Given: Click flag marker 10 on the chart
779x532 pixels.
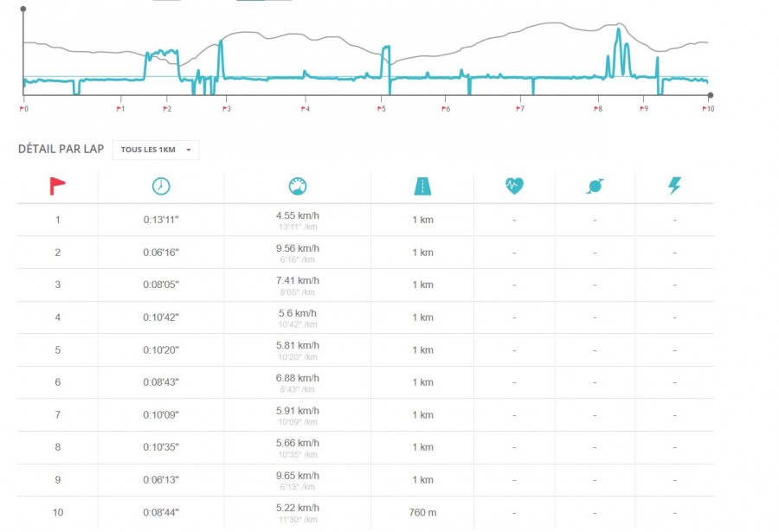Looking at the screenshot, I should pyautogui.click(x=708, y=109).
